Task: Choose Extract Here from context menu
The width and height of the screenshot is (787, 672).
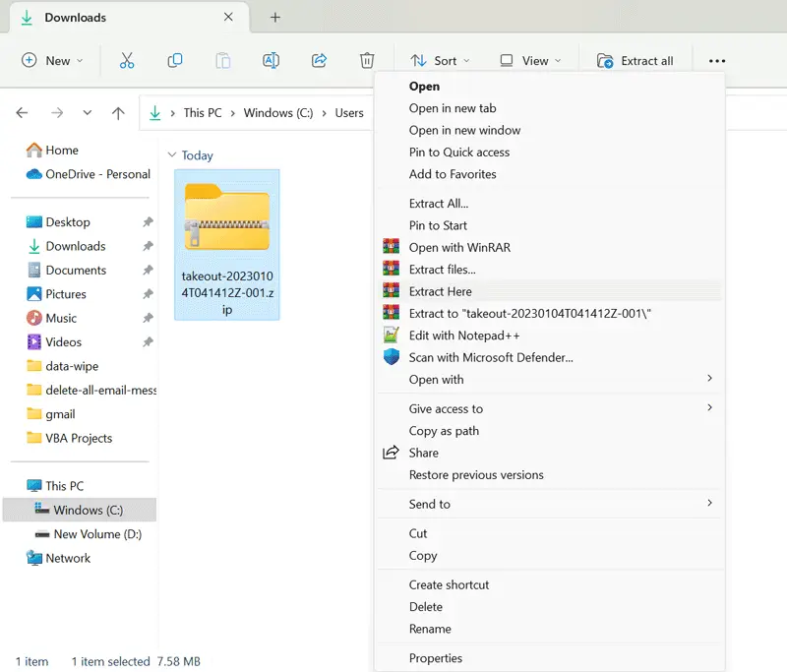Action: pos(441,291)
